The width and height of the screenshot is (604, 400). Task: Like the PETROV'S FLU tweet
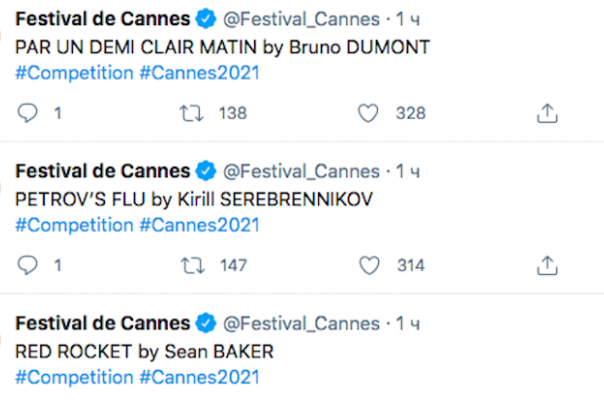tap(369, 266)
